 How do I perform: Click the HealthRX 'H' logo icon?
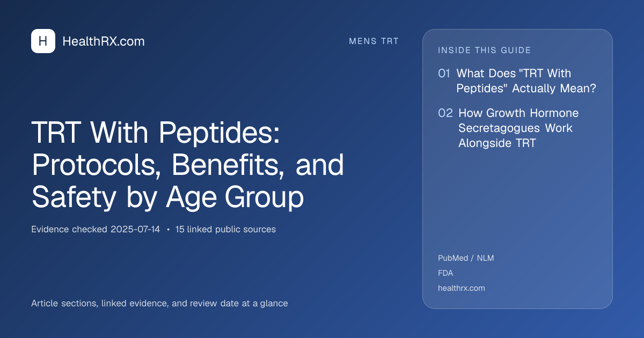pos(43,41)
